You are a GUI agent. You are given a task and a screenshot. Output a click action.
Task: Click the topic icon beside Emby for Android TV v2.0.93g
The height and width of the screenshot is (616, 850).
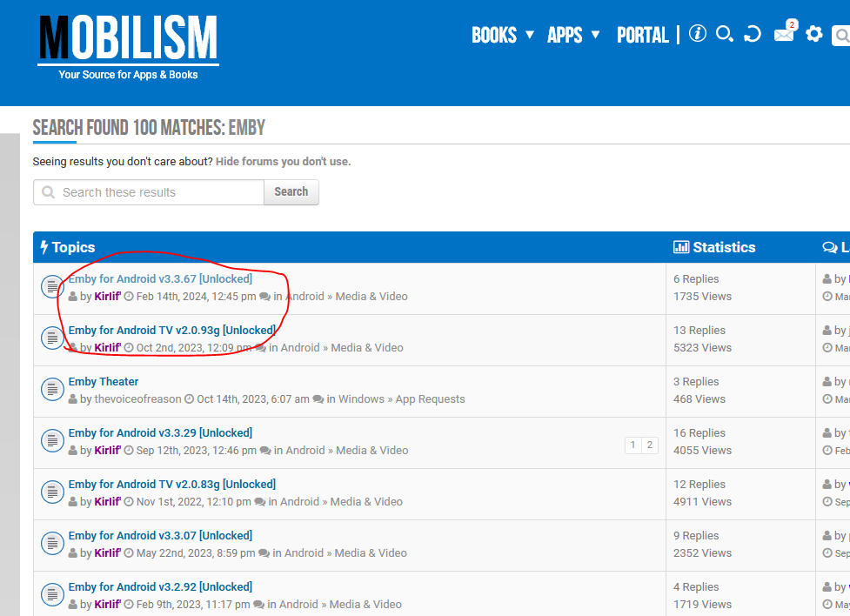(52, 338)
